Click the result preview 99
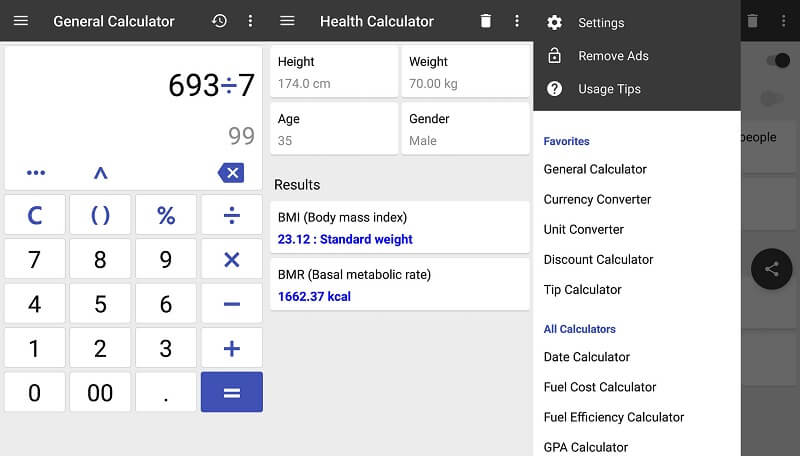 coord(241,136)
